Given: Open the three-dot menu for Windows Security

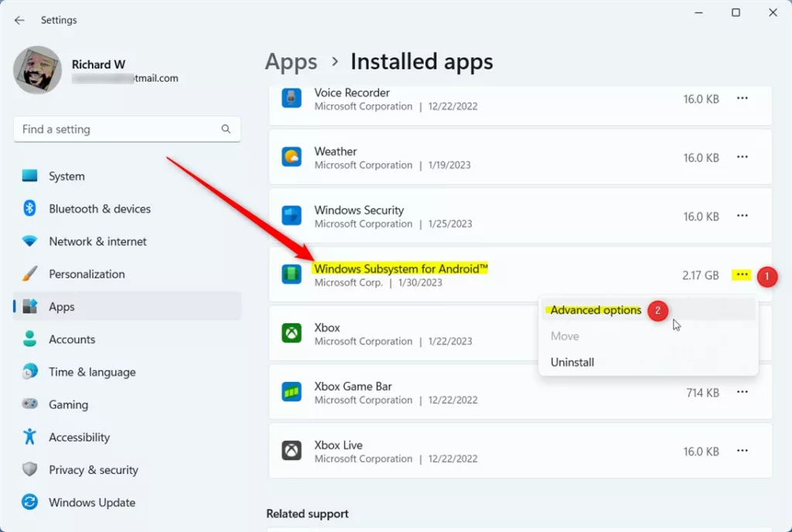Looking at the screenshot, I should pyautogui.click(x=742, y=217).
